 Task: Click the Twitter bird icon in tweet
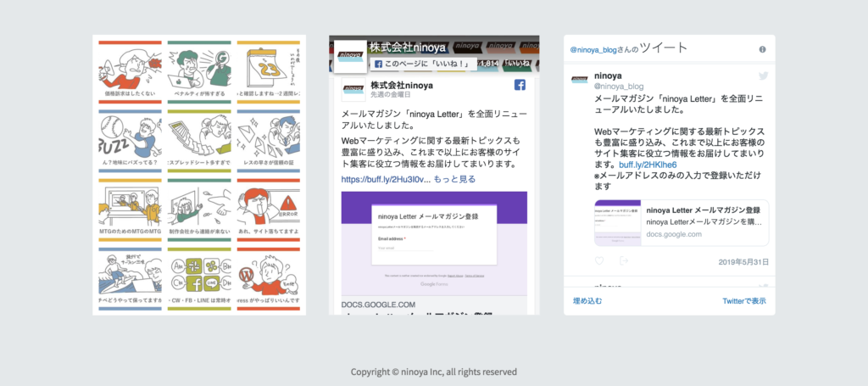click(763, 76)
